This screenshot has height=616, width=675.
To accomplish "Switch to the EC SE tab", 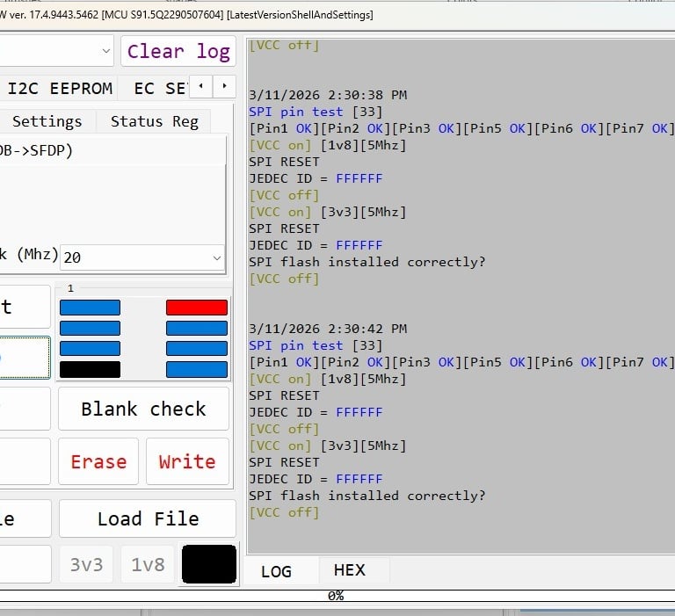I will pos(160,89).
